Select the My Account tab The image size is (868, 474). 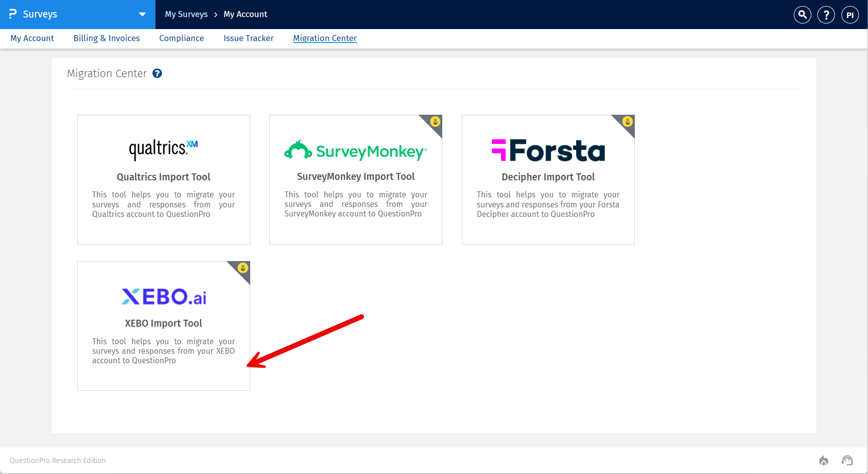coord(32,38)
